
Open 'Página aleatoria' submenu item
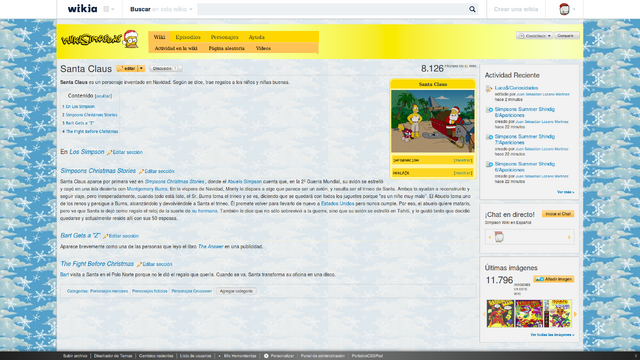[227, 48]
